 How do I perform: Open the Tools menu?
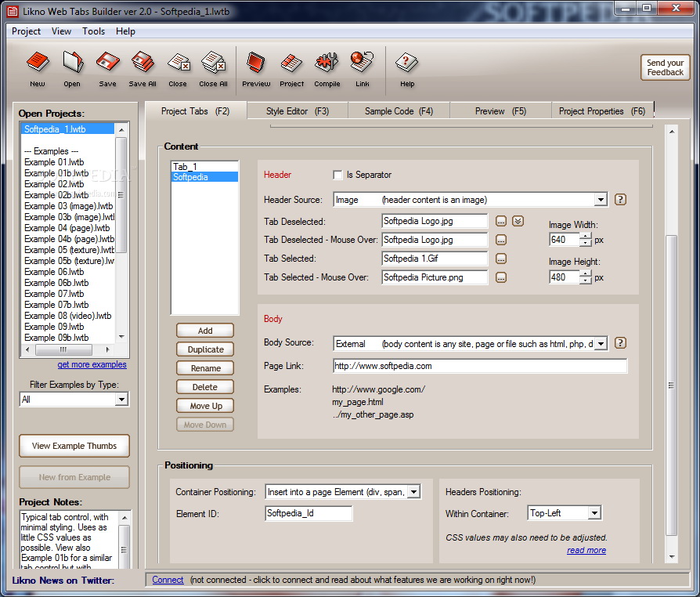[x=93, y=31]
